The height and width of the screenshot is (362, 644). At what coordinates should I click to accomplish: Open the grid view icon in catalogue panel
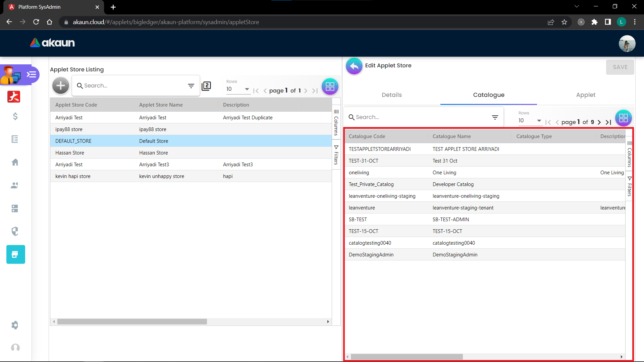click(x=623, y=118)
